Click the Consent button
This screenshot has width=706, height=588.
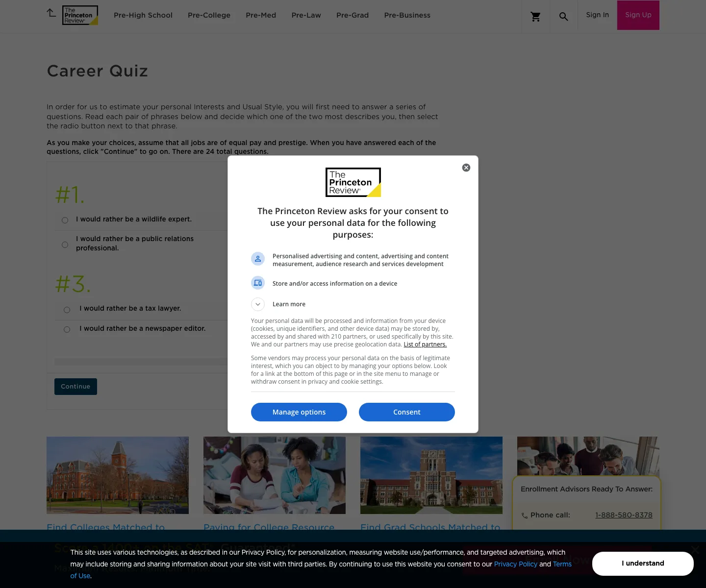click(x=407, y=412)
